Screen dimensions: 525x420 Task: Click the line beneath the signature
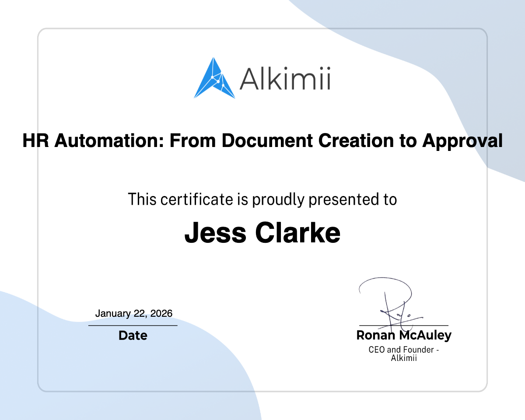click(x=403, y=325)
